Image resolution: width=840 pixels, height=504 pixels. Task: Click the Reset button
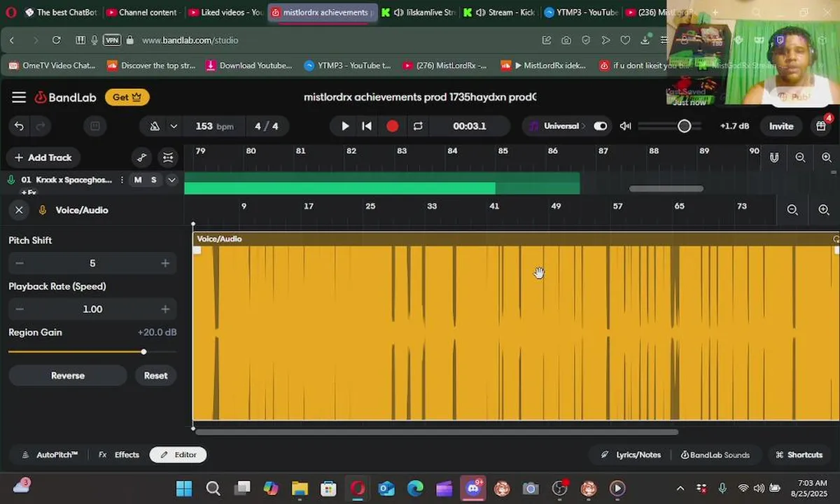[x=155, y=375]
